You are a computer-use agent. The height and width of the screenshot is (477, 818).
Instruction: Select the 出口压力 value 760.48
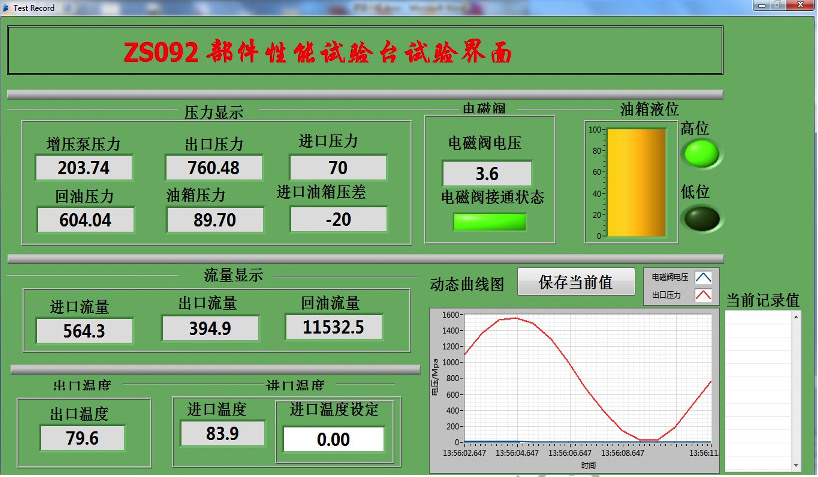[213, 167]
